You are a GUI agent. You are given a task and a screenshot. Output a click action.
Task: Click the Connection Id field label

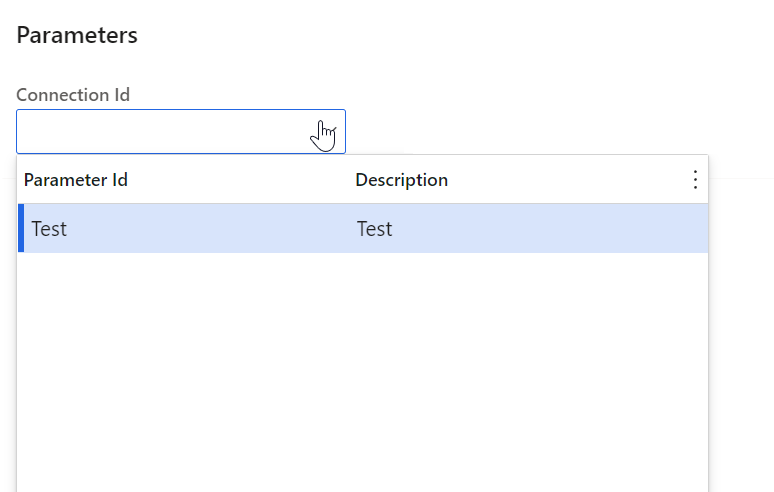73,95
